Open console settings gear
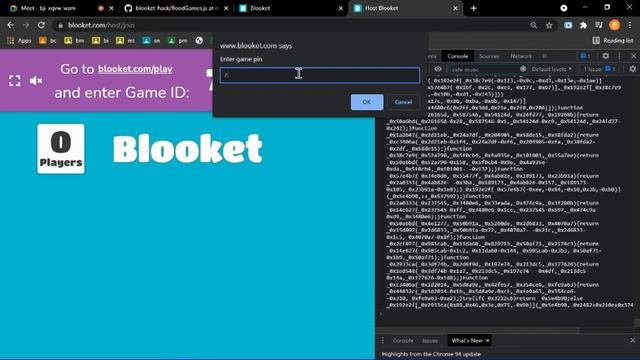The width and height of the screenshot is (640, 360). [x=632, y=69]
